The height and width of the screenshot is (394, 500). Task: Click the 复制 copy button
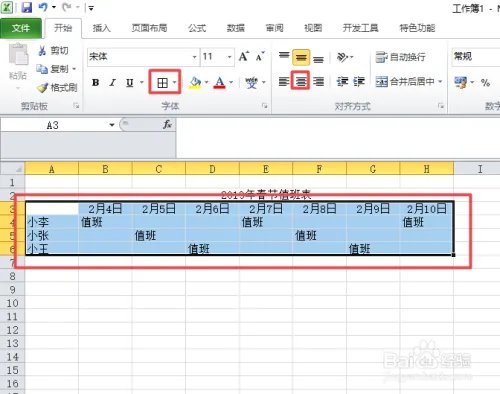pos(52,69)
